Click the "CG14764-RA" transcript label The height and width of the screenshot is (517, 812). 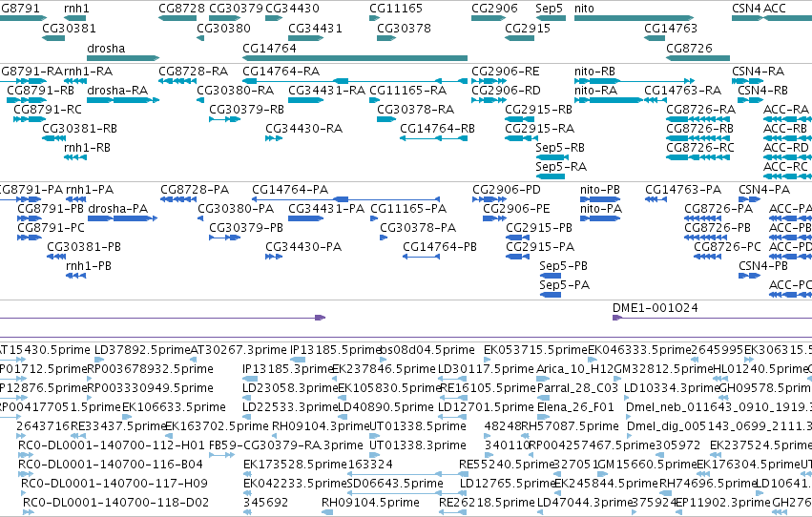point(281,71)
